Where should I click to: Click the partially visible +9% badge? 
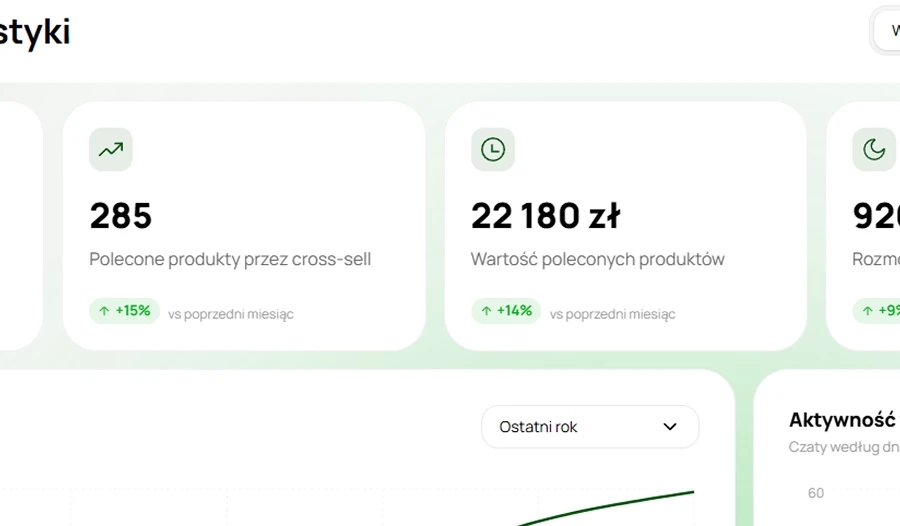[x=876, y=311]
